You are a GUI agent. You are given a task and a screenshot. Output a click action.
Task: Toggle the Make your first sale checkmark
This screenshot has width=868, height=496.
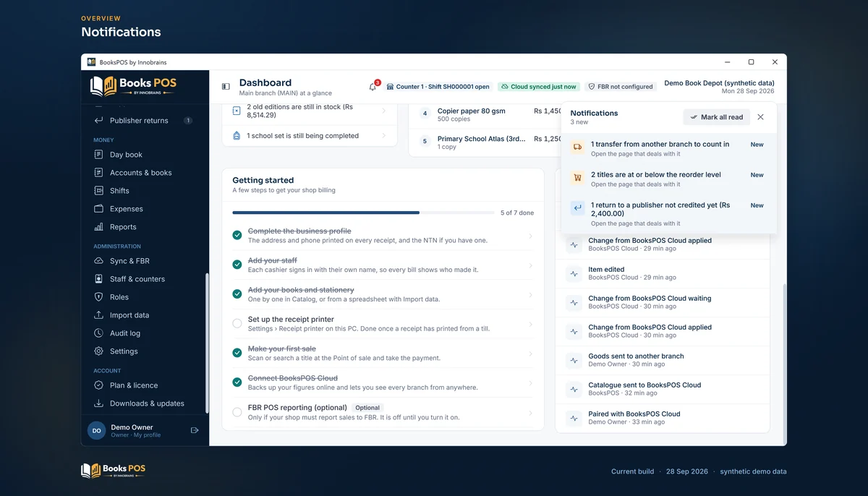pyautogui.click(x=237, y=353)
